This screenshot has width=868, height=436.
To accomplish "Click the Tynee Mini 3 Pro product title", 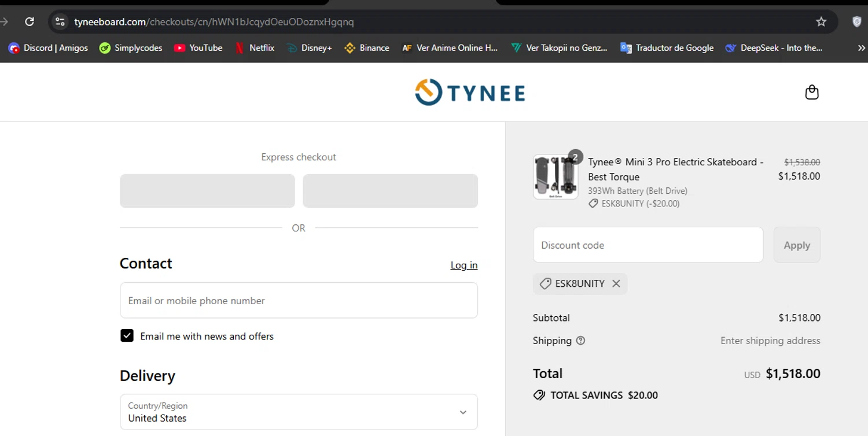I will [x=676, y=169].
